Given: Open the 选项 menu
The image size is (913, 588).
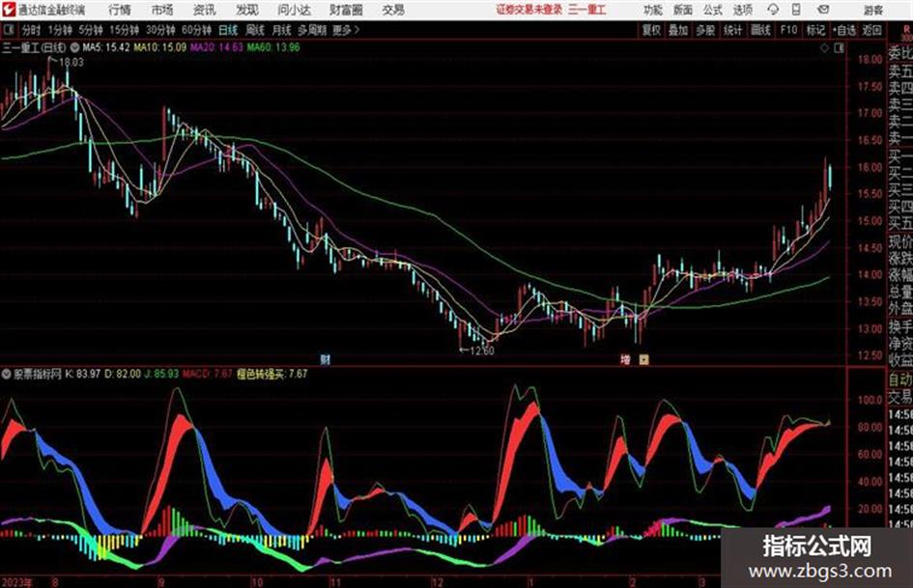Looking at the screenshot, I should tap(742, 10).
